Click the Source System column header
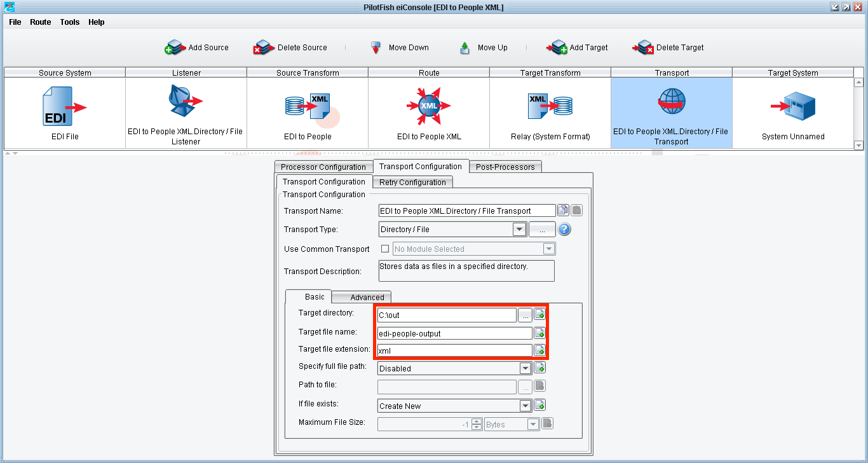 click(x=65, y=73)
